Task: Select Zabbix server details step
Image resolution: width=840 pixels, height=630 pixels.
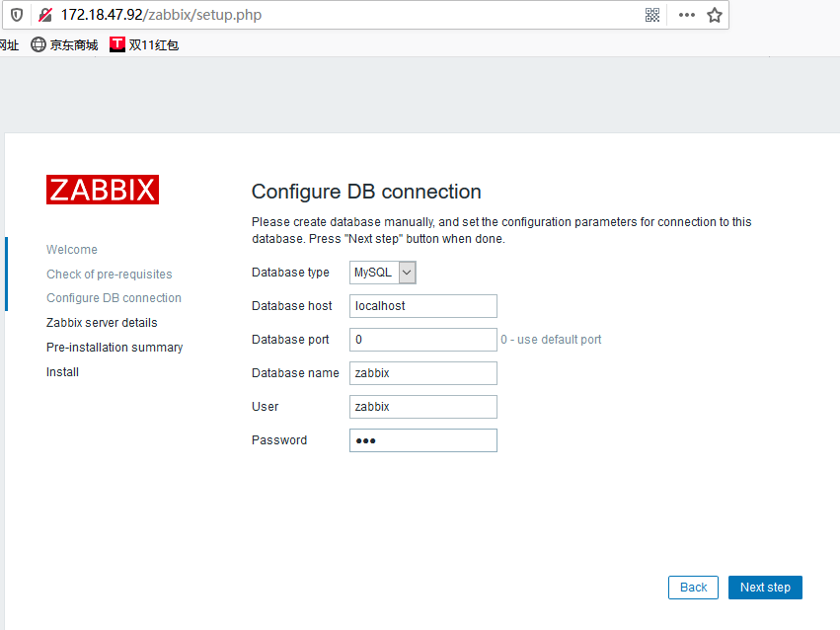Action: tap(102, 323)
